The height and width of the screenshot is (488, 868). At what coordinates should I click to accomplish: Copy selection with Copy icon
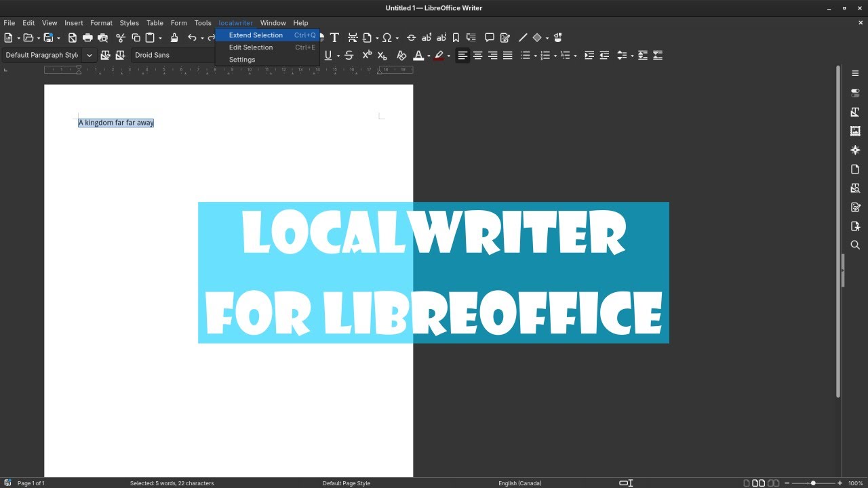pyautogui.click(x=136, y=38)
